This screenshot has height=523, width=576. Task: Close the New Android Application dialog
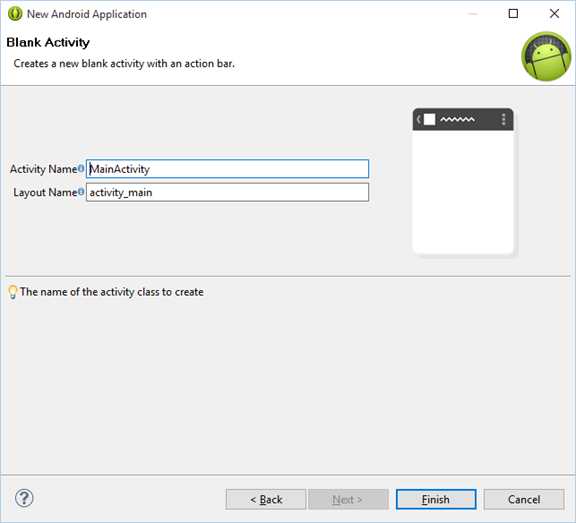[x=554, y=14]
